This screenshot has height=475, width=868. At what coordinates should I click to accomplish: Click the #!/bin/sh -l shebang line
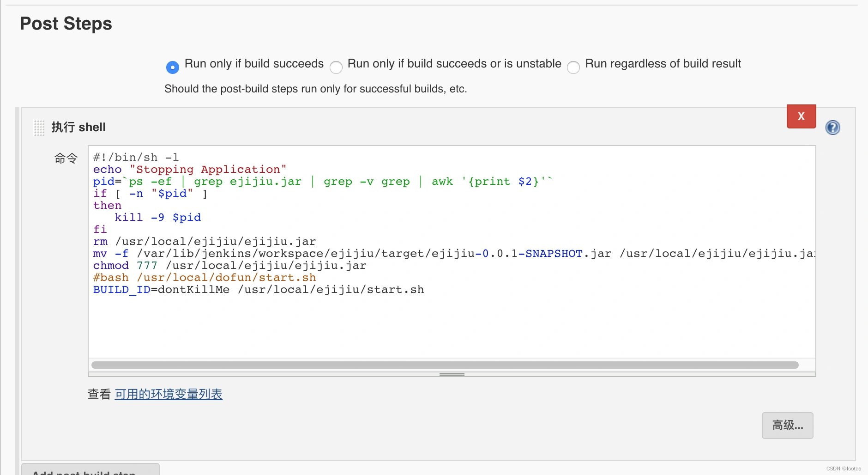click(136, 158)
